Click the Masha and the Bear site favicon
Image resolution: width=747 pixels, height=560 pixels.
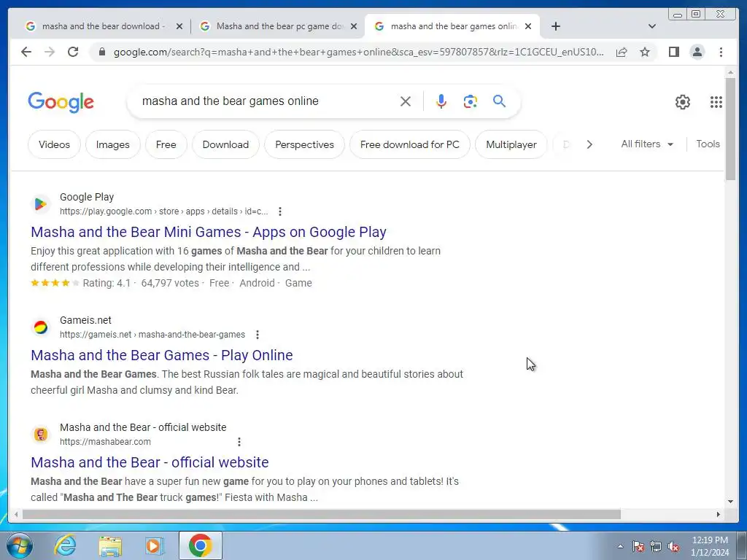41,435
